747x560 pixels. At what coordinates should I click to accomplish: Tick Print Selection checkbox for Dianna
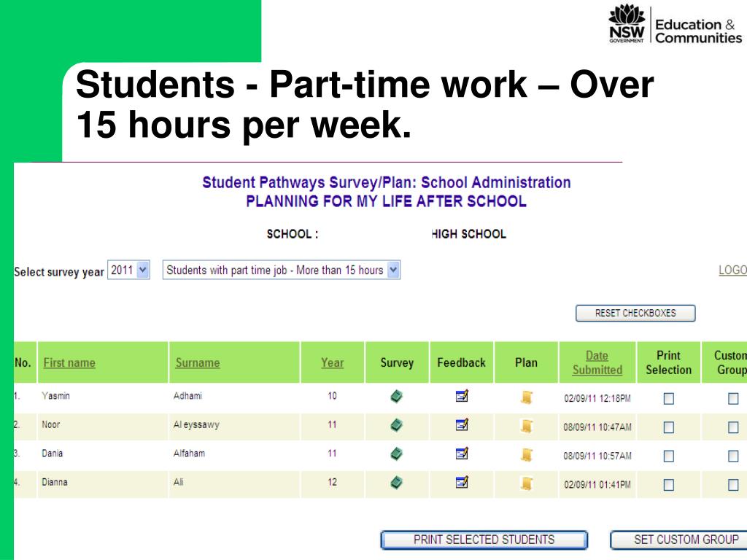[x=669, y=485]
